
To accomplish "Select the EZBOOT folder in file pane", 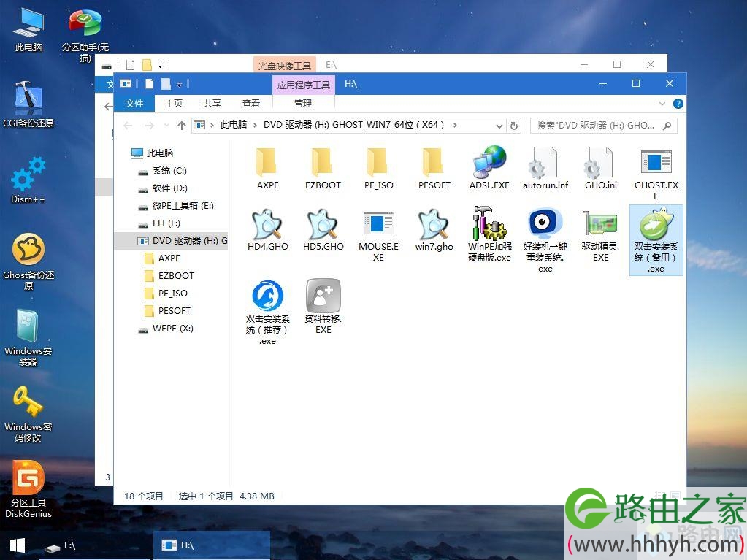I will coord(323,169).
